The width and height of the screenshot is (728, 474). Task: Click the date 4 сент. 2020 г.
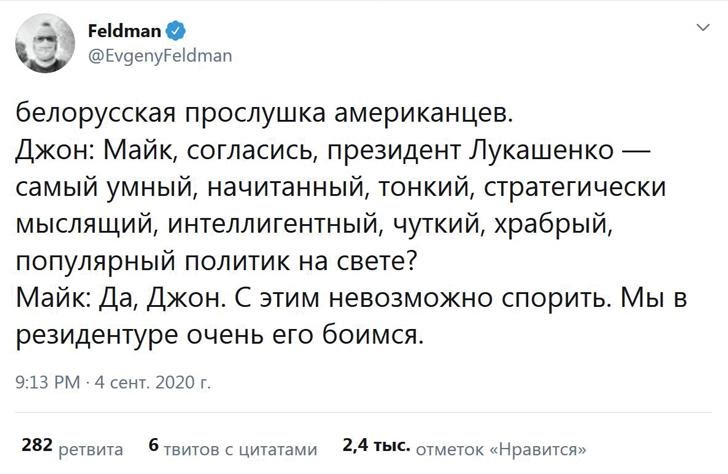151,381
